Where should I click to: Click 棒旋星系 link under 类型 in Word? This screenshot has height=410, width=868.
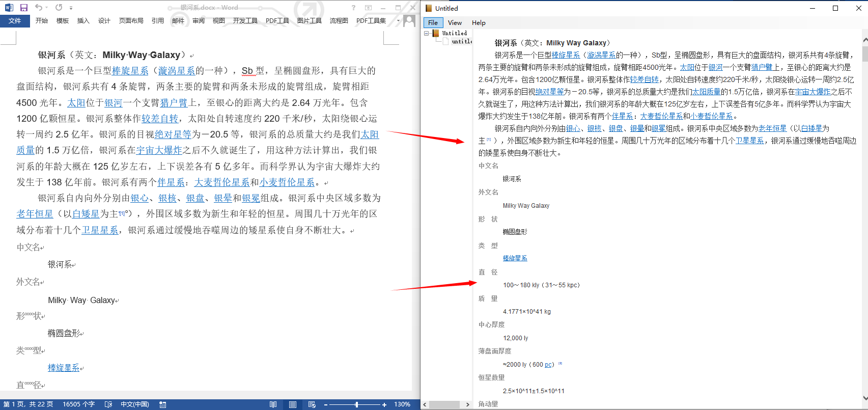pyautogui.click(x=64, y=368)
